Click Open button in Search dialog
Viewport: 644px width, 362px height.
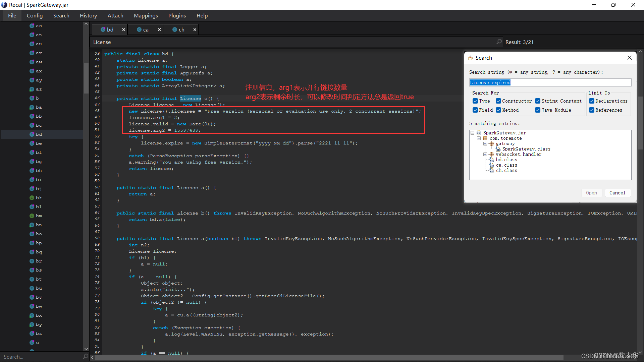pyautogui.click(x=591, y=193)
